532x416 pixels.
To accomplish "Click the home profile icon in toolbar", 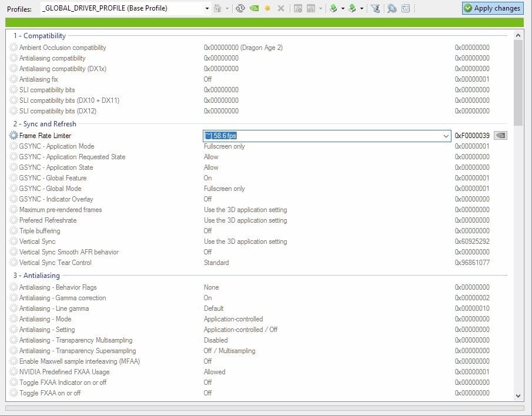I will (218, 8).
